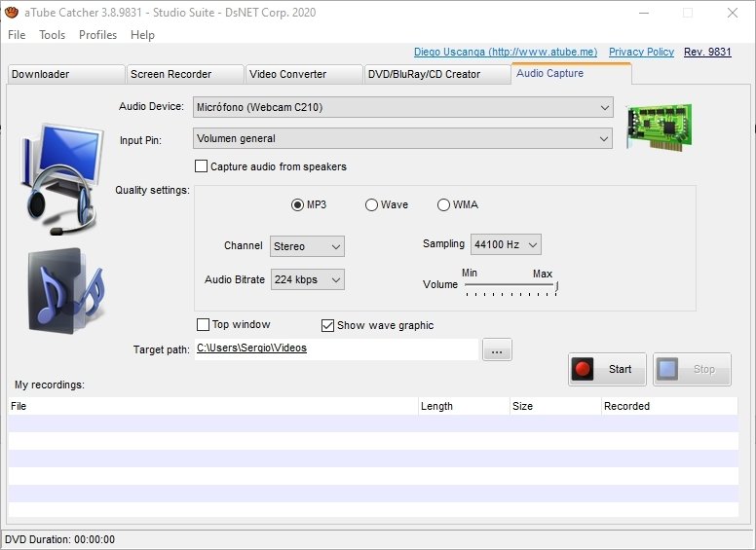Minimize the aTube Catcher window
Image resolution: width=756 pixels, height=550 pixels.
pyautogui.click(x=644, y=13)
